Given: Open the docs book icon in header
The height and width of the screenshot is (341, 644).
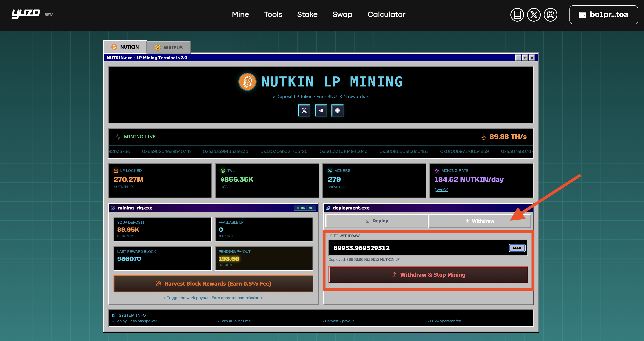Looking at the screenshot, I should (517, 15).
